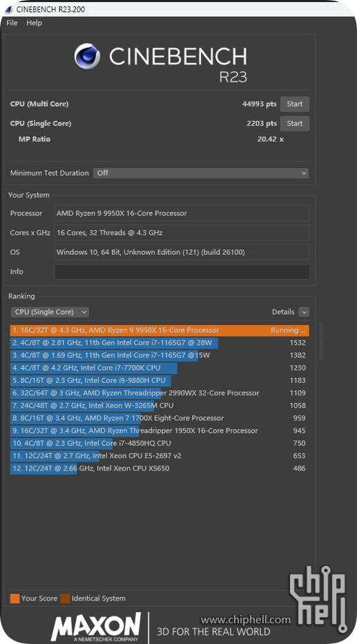Click the Details label in Ranking
357x644 pixels.
pos(283,312)
